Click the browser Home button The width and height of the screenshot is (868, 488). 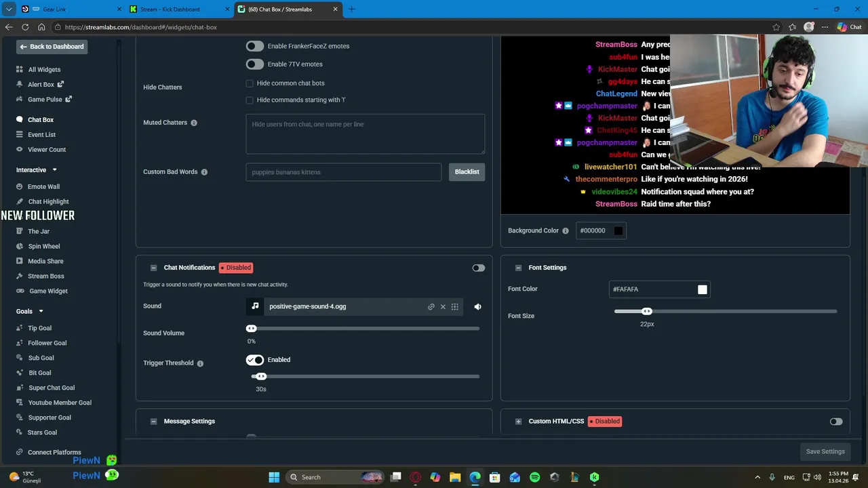point(41,27)
